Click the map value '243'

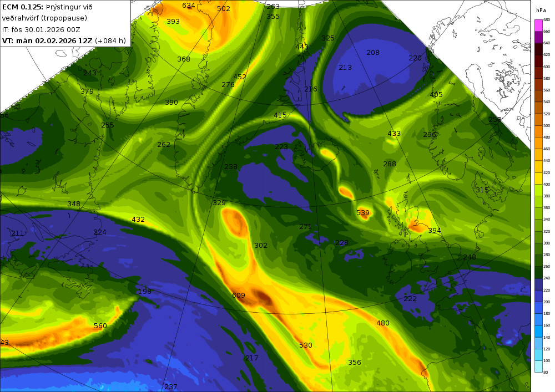(x=90, y=73)
